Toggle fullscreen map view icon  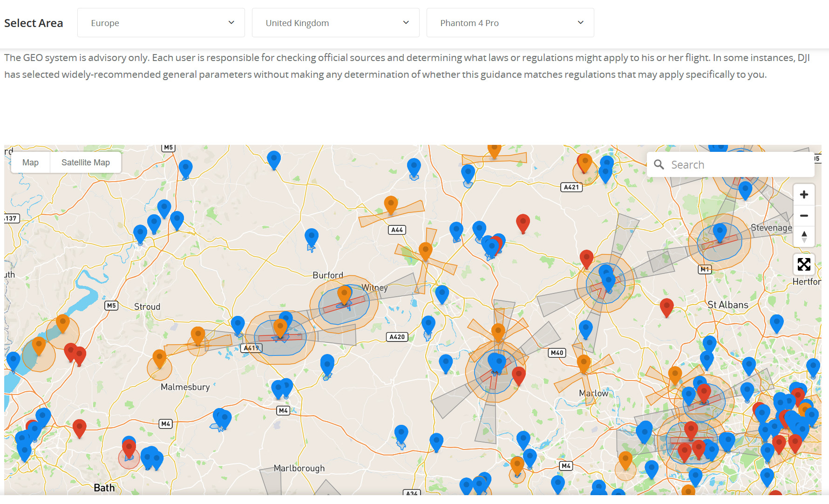click(804, 265)
